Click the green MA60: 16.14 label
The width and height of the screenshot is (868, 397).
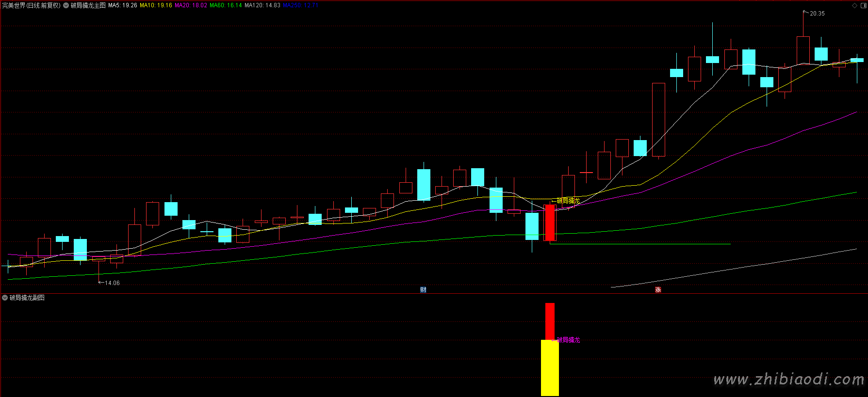226,5
